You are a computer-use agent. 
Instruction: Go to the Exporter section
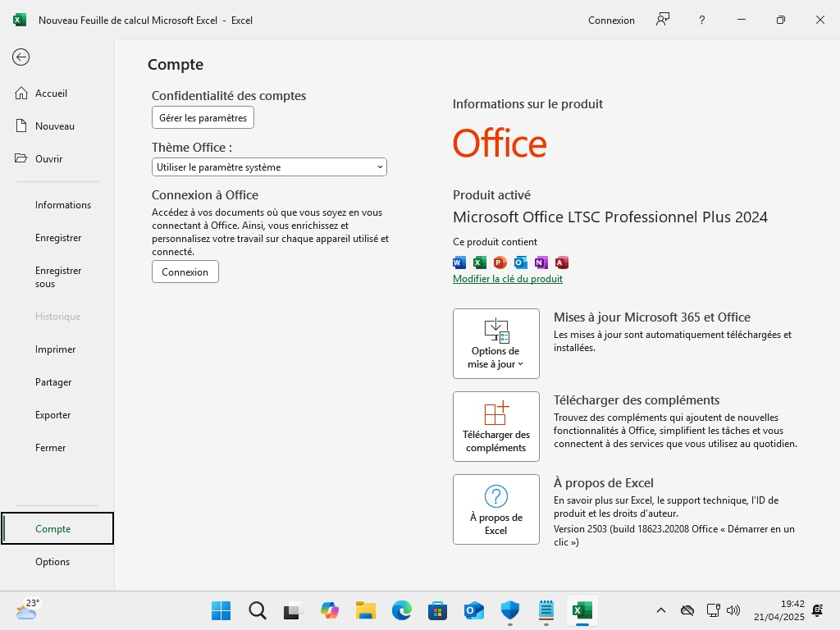pyautogui.click(x=52, y=415)
